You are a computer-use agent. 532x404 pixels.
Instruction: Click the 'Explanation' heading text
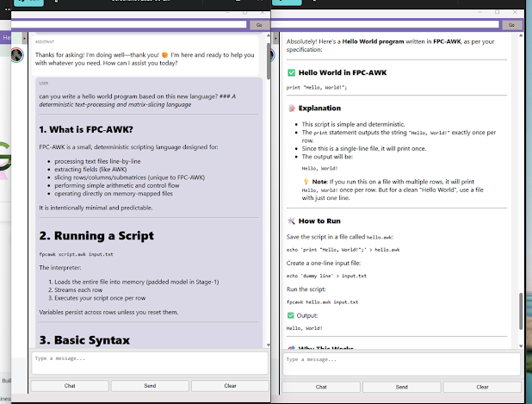319,109
